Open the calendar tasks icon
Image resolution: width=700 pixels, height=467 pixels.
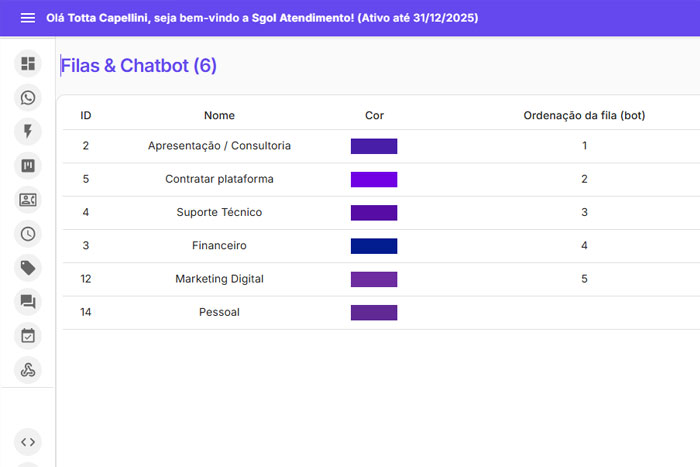28,336
